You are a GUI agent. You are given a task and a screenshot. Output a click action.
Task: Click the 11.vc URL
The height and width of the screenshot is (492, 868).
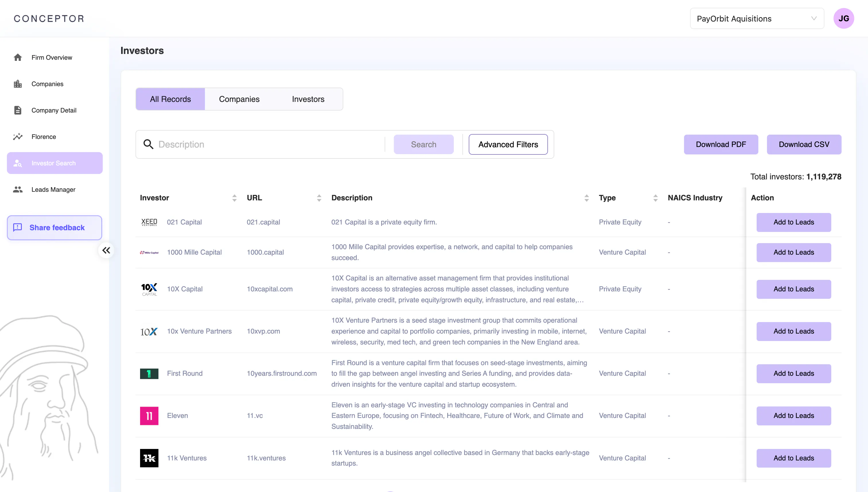[x=255, y=416]
